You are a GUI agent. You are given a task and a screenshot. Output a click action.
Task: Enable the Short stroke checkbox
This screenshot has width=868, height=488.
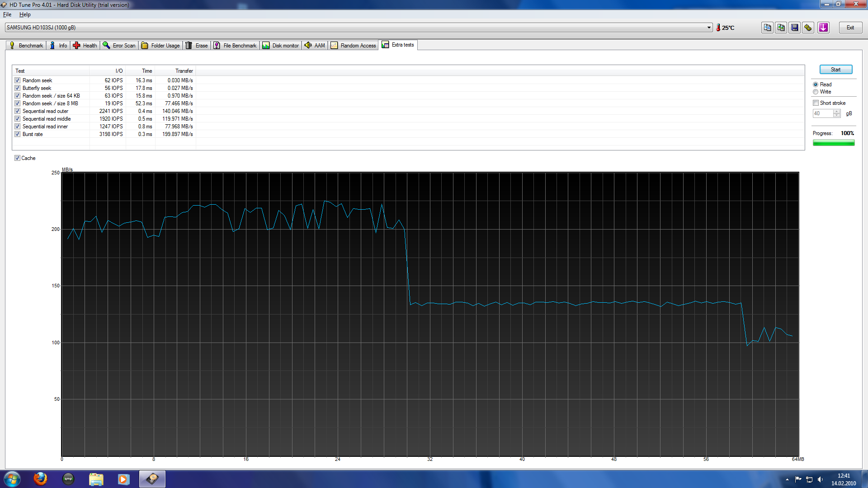816,103
